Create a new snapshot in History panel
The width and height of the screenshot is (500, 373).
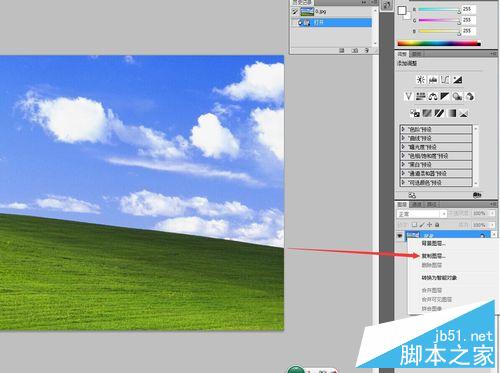click(355, 50)
